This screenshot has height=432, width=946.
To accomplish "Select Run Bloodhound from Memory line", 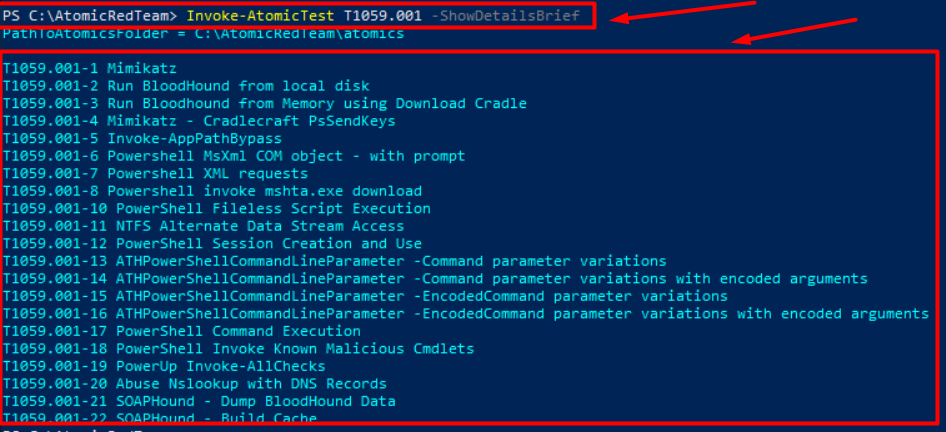I will point(265,103).
